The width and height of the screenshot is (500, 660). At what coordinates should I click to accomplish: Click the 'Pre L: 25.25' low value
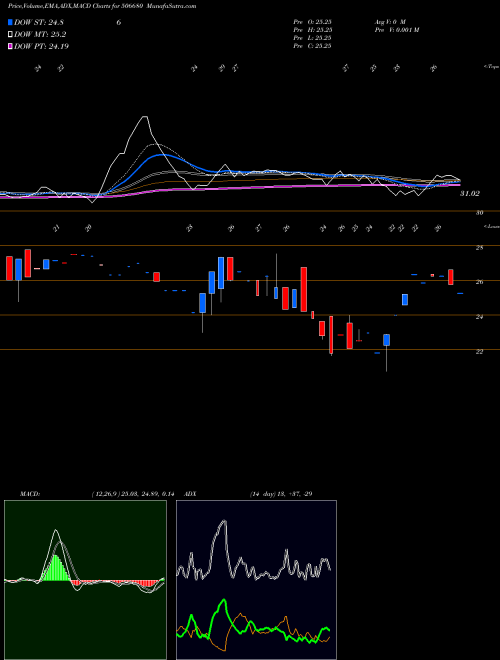312,38
